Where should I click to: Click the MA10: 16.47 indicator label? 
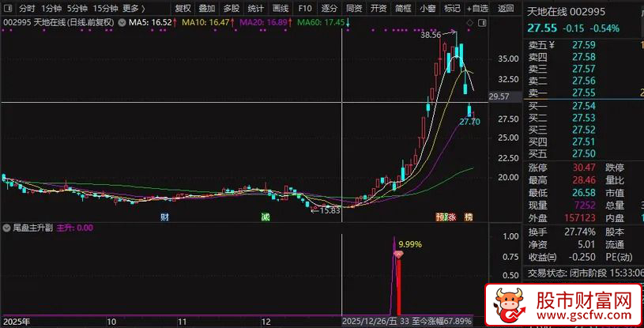pos(205,23)
